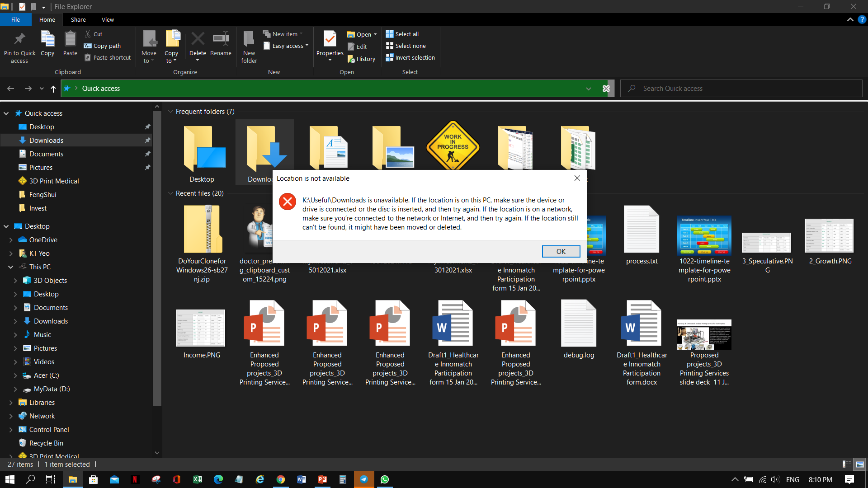
Task: Click the Cut command
Action: [x=94, y=34]
